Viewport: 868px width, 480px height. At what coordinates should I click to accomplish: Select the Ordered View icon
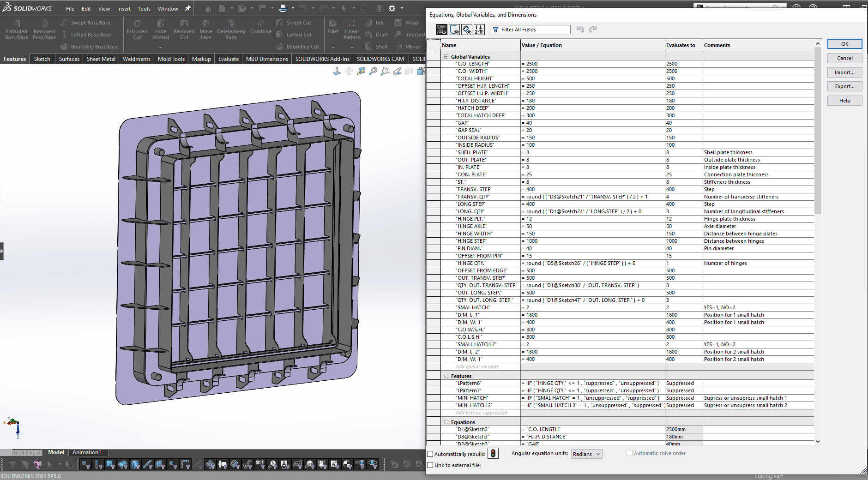479,30
